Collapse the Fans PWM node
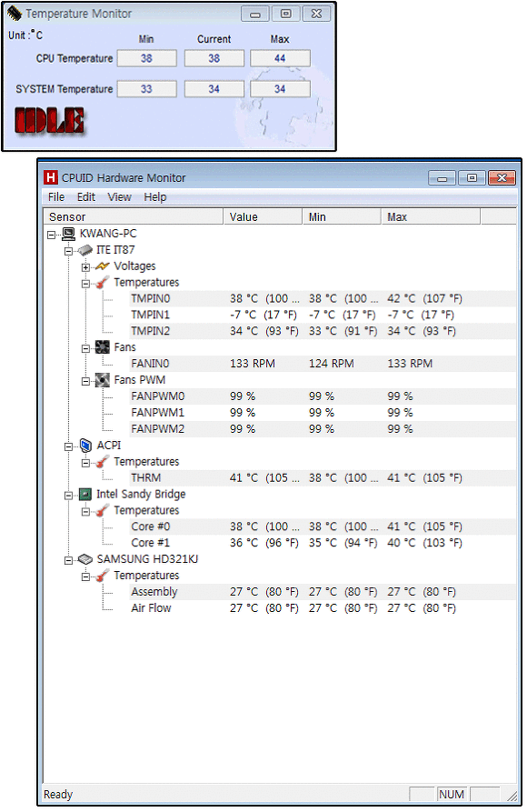Screen dimensions: 527x812 click(85, 381)
